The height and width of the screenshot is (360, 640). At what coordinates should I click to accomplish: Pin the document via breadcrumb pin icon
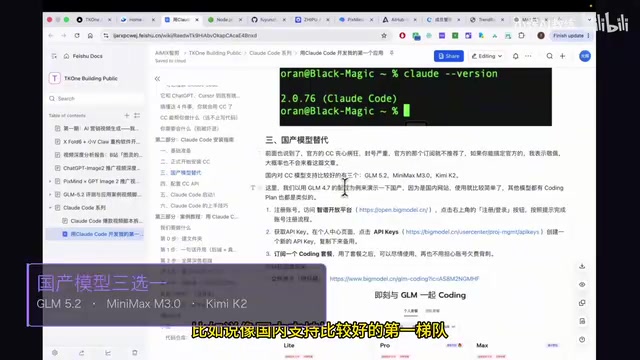[x=391, y=53]
